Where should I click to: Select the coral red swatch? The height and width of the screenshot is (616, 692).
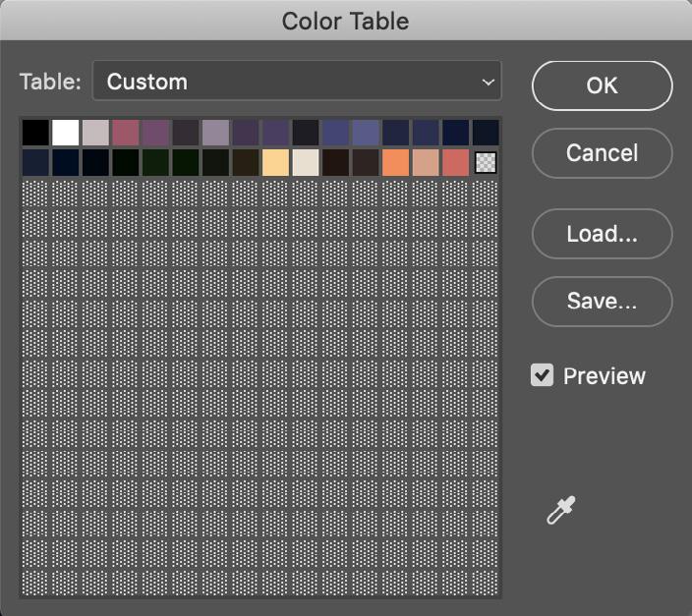(455, 162)
